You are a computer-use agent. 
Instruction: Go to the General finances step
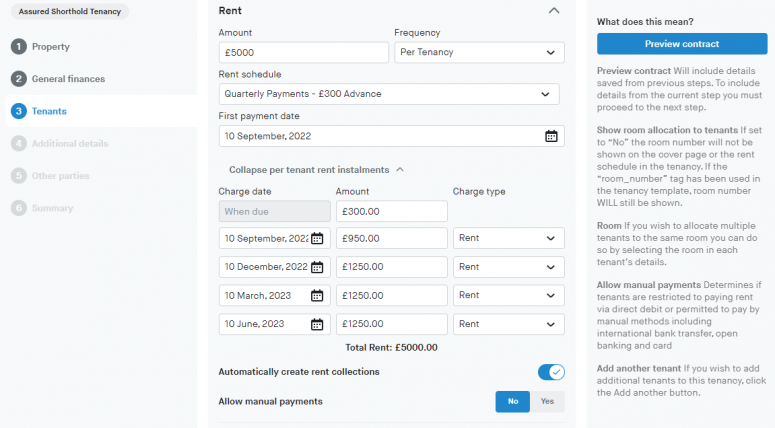(68, 79)
